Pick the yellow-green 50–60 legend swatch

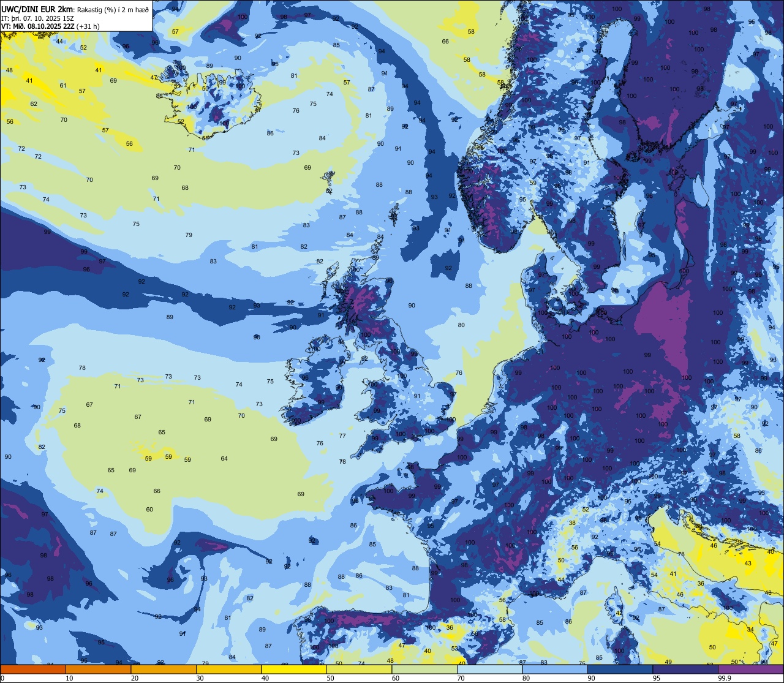[359, 670]
